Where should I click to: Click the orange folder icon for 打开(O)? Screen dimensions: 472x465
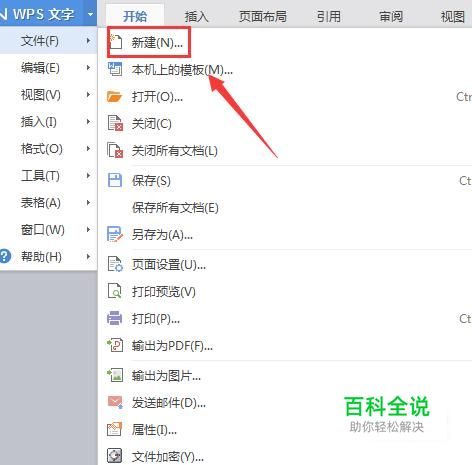click(x=115, y=97)
